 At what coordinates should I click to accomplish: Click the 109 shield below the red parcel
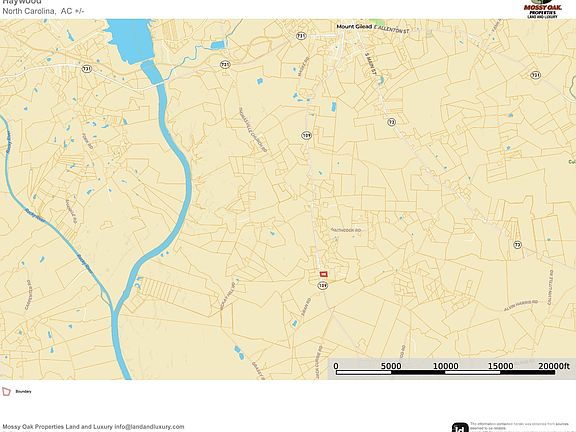[x=323, y=285]
